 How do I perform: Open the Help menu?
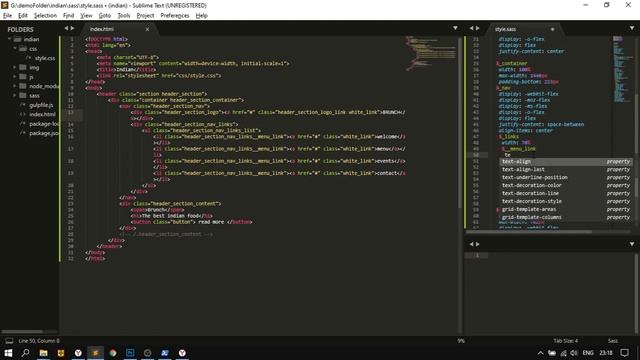point(202,16)
